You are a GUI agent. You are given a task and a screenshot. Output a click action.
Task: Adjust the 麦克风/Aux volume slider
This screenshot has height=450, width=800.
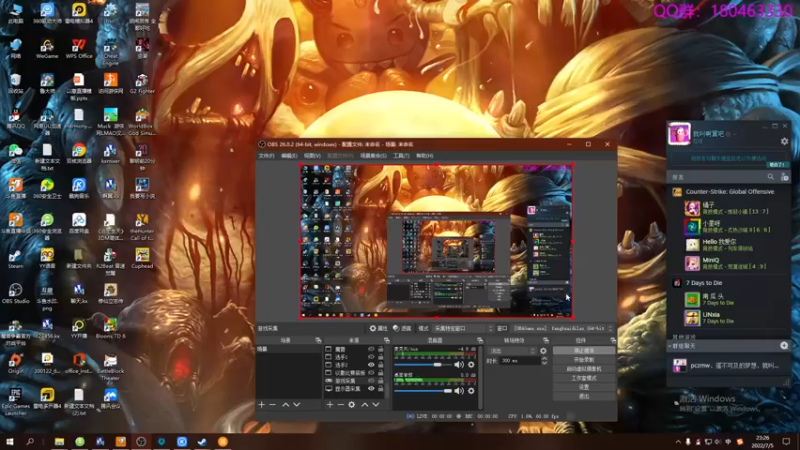(x=423, y=365)
